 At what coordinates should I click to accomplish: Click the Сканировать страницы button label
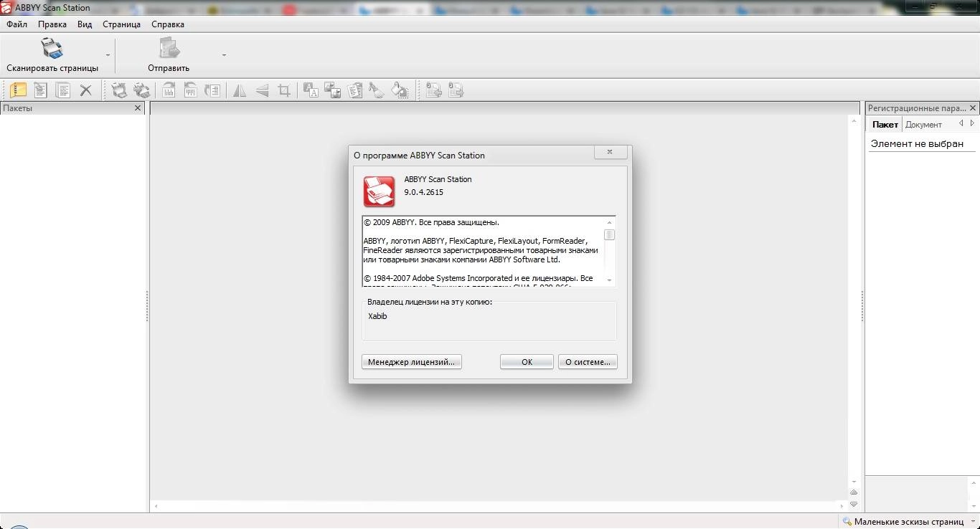pyautogui.click(x=52, y=68)
